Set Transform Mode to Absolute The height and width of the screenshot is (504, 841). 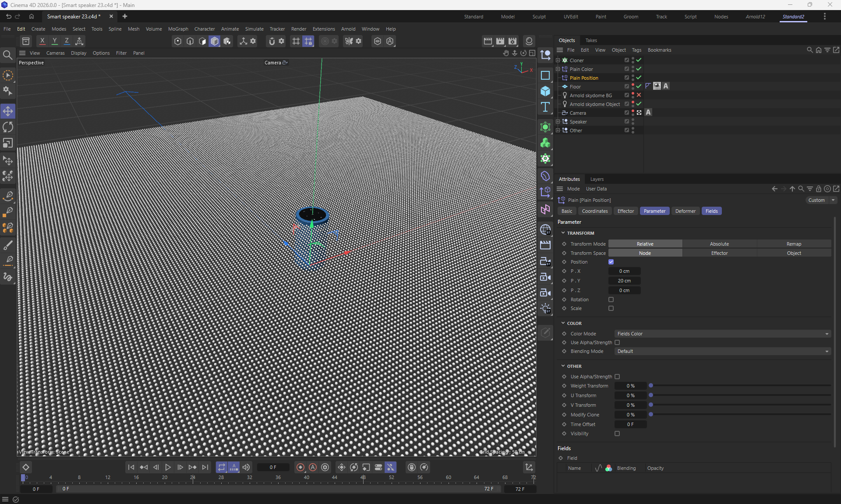pyautogui.click(x=719, y=244)
